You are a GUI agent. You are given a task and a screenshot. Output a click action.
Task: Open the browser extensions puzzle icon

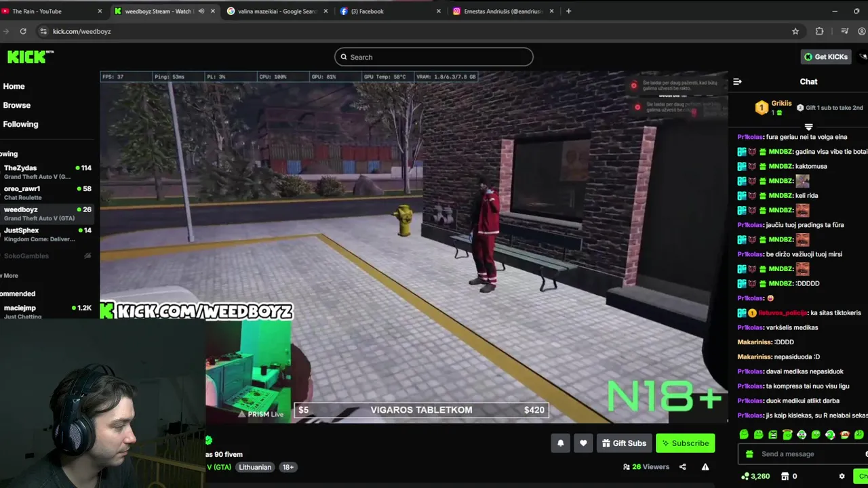[x=819, y=31]
